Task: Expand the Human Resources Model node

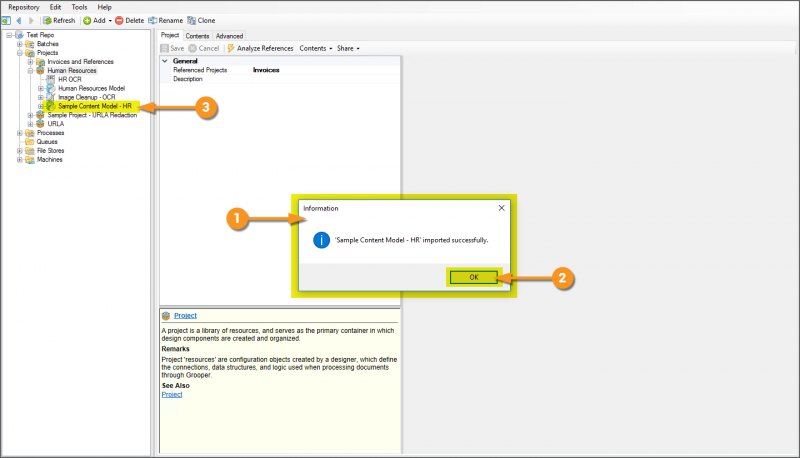Action: 41,89
